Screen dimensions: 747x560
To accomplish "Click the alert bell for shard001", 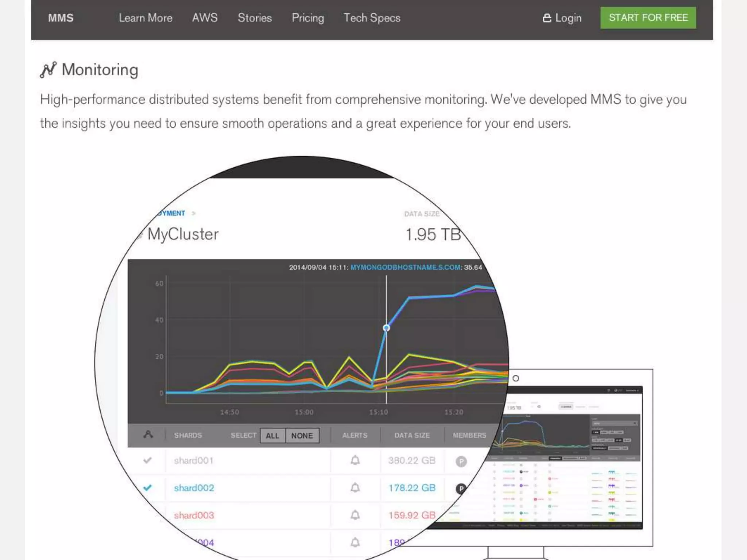I will pos(355,460).
